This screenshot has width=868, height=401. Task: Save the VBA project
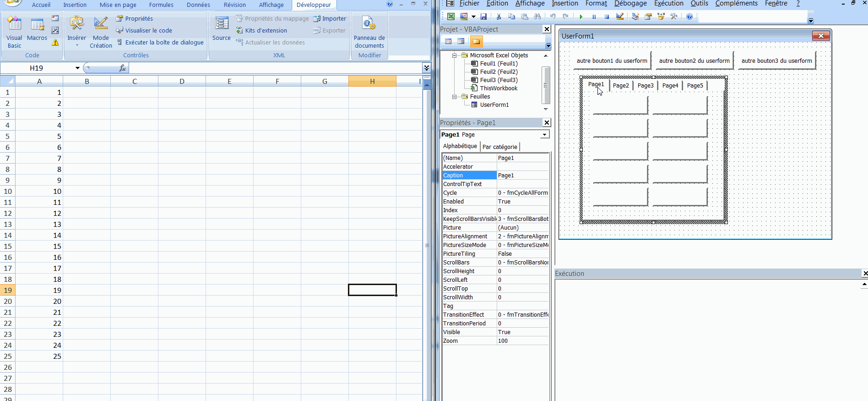pos(483,16)
